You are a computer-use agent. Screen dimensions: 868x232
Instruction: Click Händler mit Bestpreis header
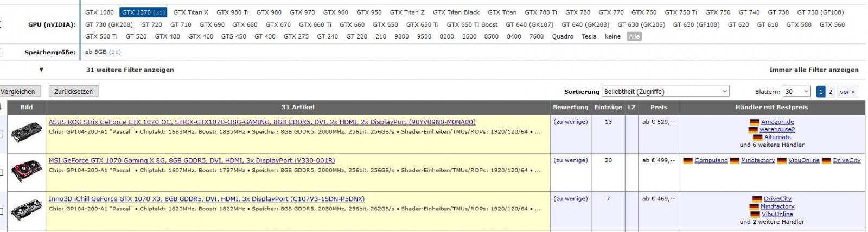coord(771,108)
